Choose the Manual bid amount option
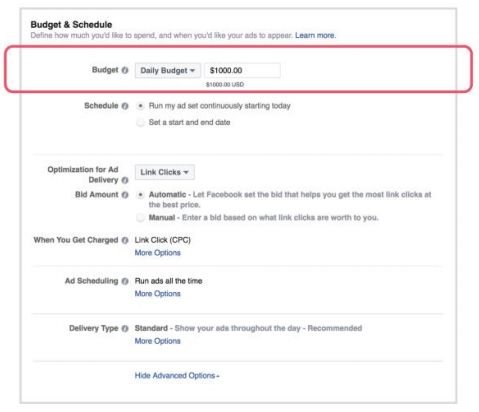This screenshot has width=479, height=412. point(140,218)
